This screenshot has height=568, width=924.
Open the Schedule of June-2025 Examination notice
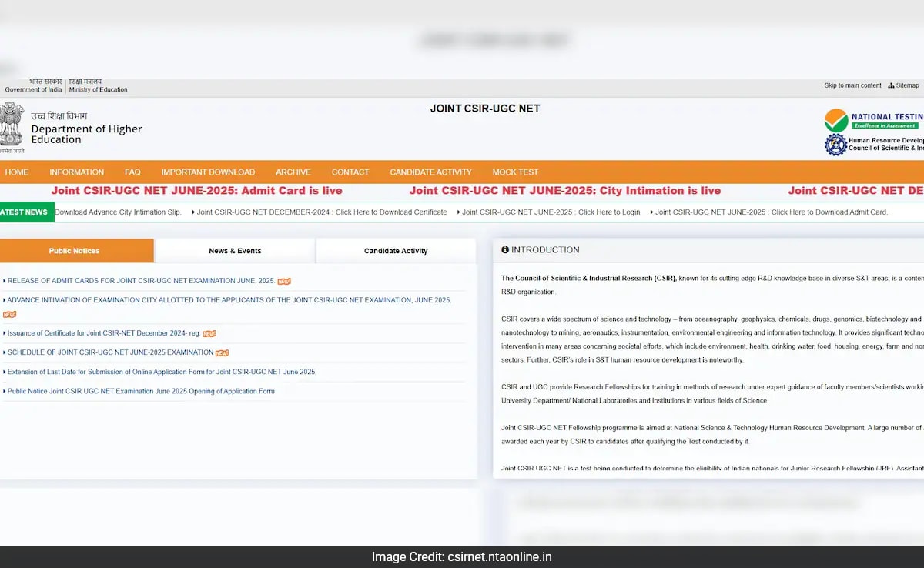[110, 352]
